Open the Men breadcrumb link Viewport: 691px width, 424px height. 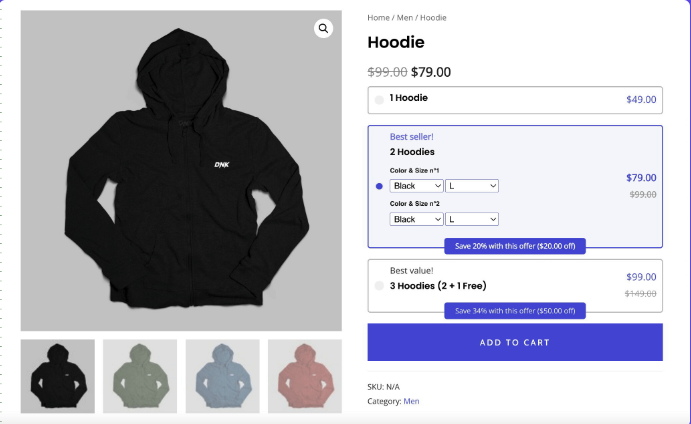405,18
